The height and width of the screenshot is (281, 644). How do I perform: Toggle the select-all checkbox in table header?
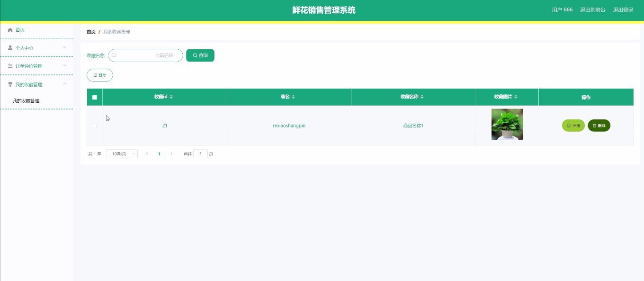[x=95, y=97]
